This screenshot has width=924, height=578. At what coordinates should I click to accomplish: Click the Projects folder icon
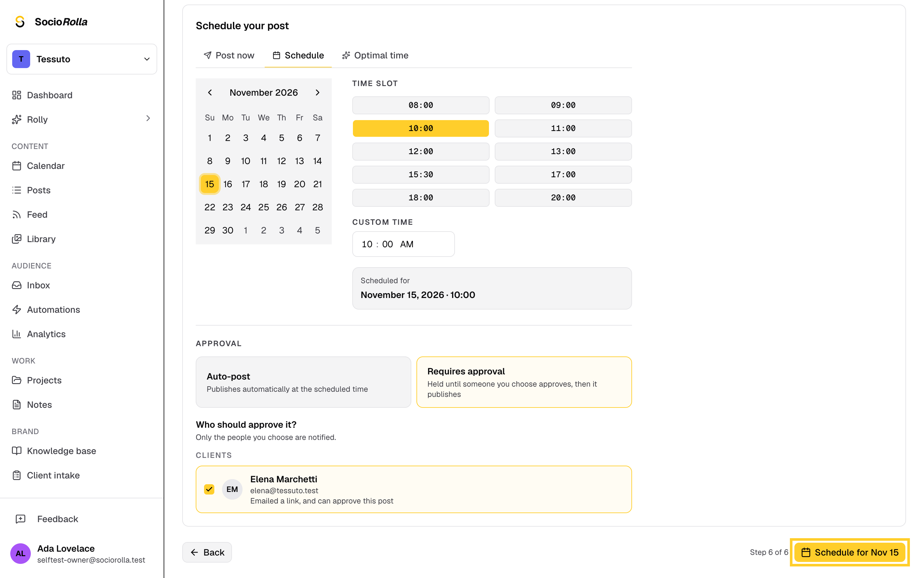tap(16, 381)
